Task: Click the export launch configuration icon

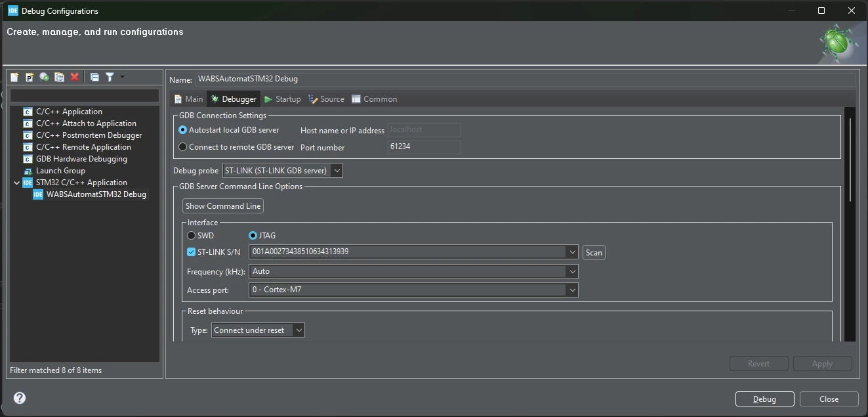Action: [x=44, y=77]
